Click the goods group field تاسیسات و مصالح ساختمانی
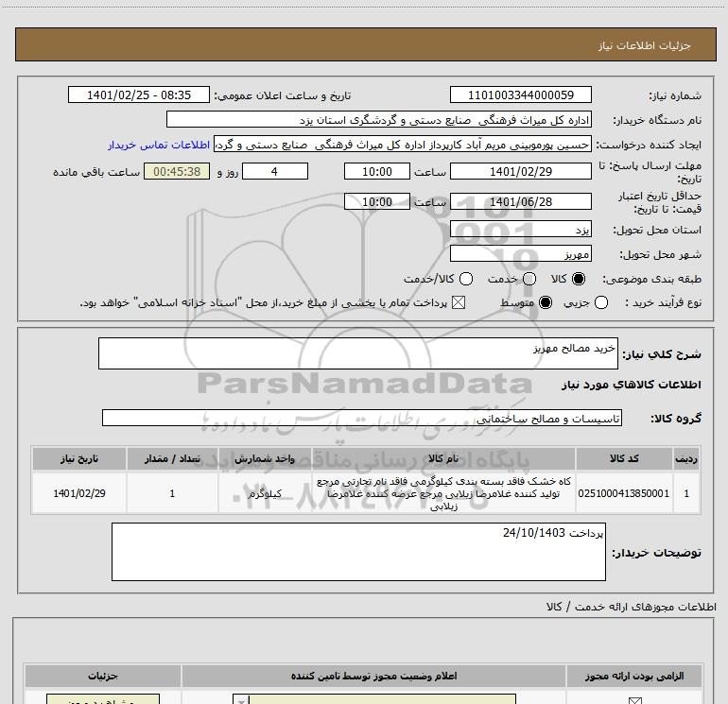Image resolution: width=728 pixels, height=704 pixels. [x=362, y=418]
